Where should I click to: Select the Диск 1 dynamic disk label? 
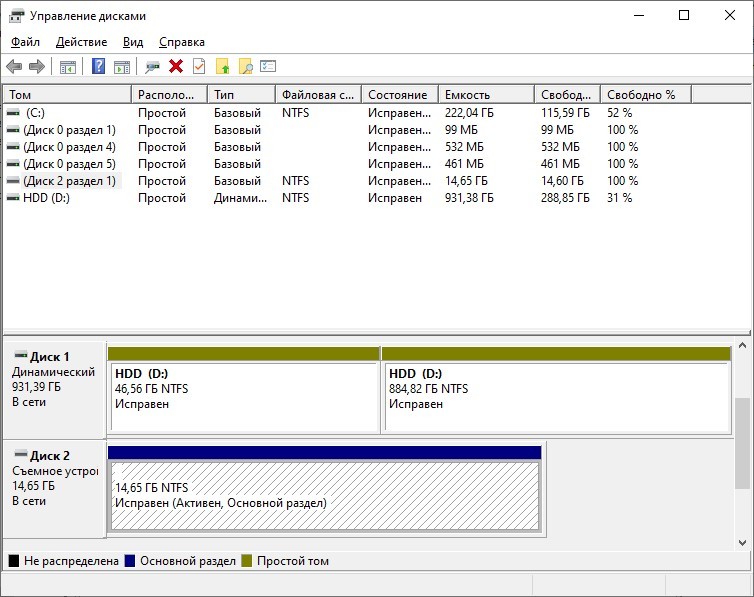tap(54, 389)
